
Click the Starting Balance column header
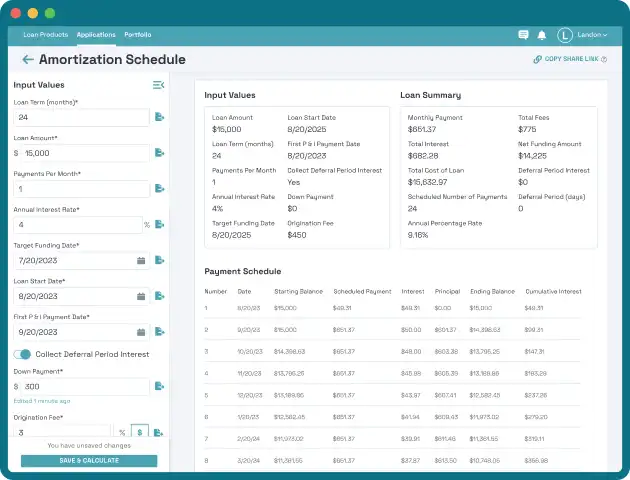(299, 292)
